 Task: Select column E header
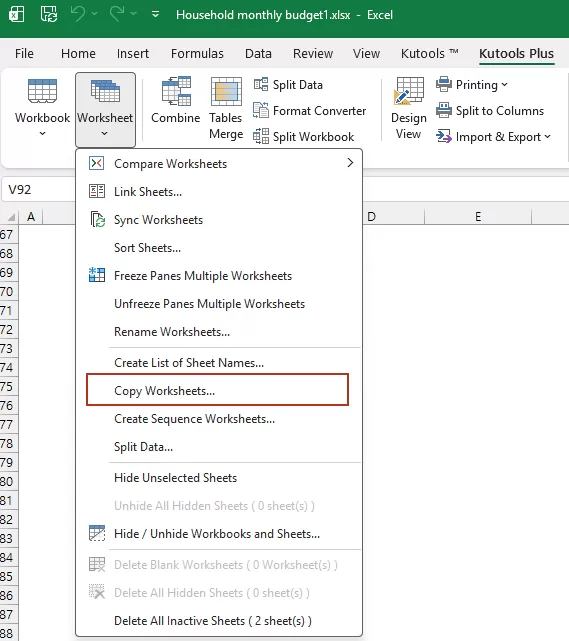point(478,217)
